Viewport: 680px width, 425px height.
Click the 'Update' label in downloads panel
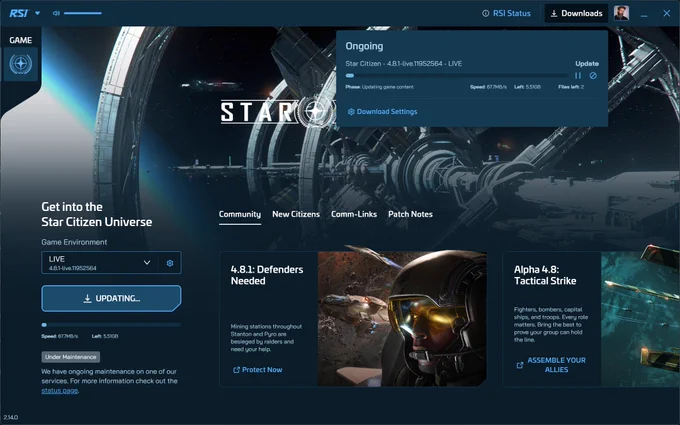click(x=587, y=63)
